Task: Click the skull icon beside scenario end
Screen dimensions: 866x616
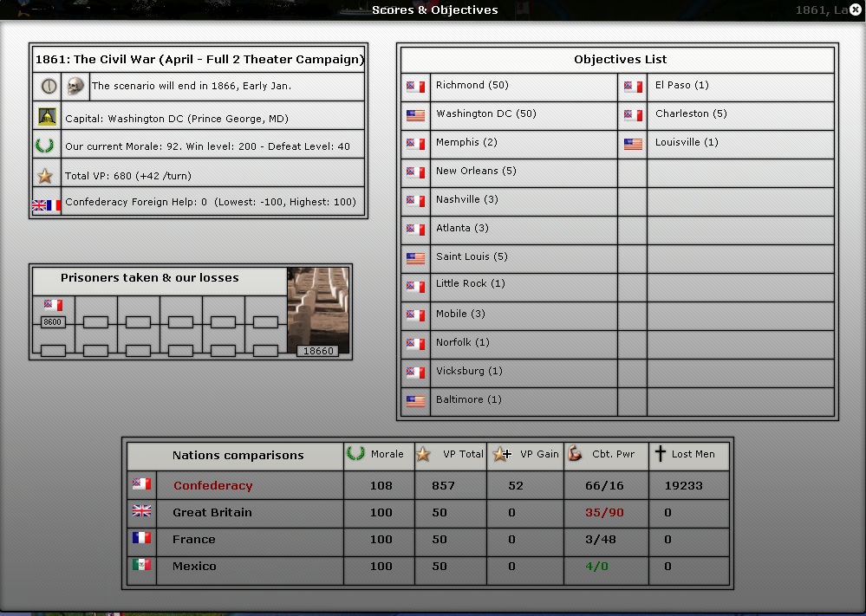Action: (x=76, y=86)
